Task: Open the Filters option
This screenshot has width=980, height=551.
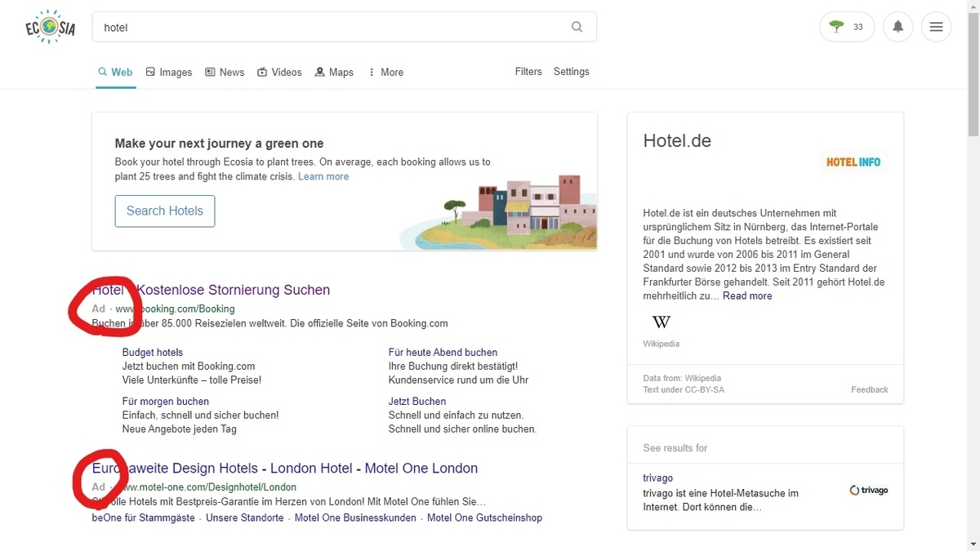Action: (x=528, y=72)
